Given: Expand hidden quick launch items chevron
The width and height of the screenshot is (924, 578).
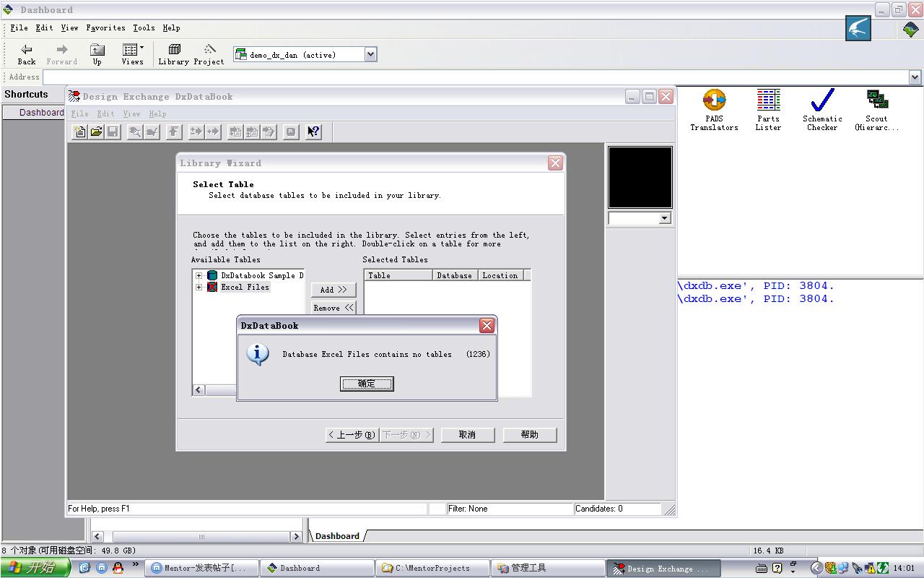Looking at the screenshot, I should (135, 564).
